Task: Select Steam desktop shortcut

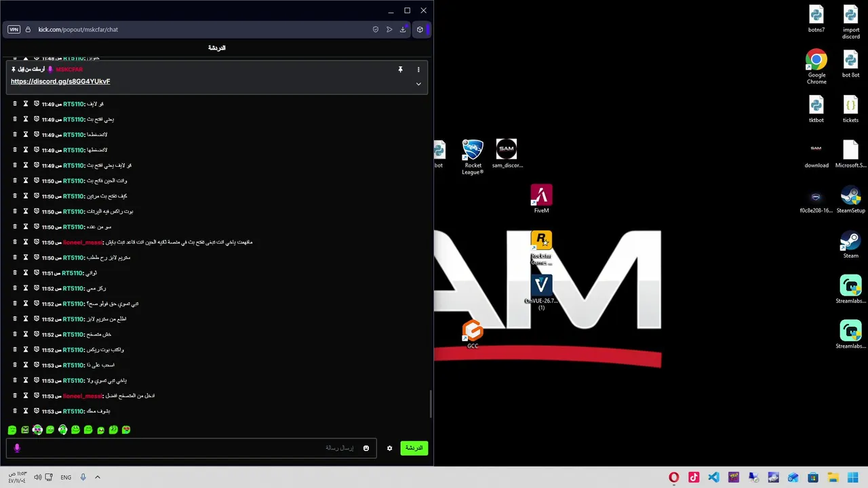Action: [850, 245]
